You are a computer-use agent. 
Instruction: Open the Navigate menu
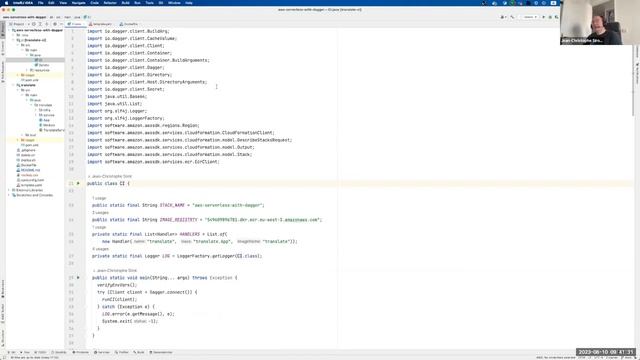coord(78,3)
